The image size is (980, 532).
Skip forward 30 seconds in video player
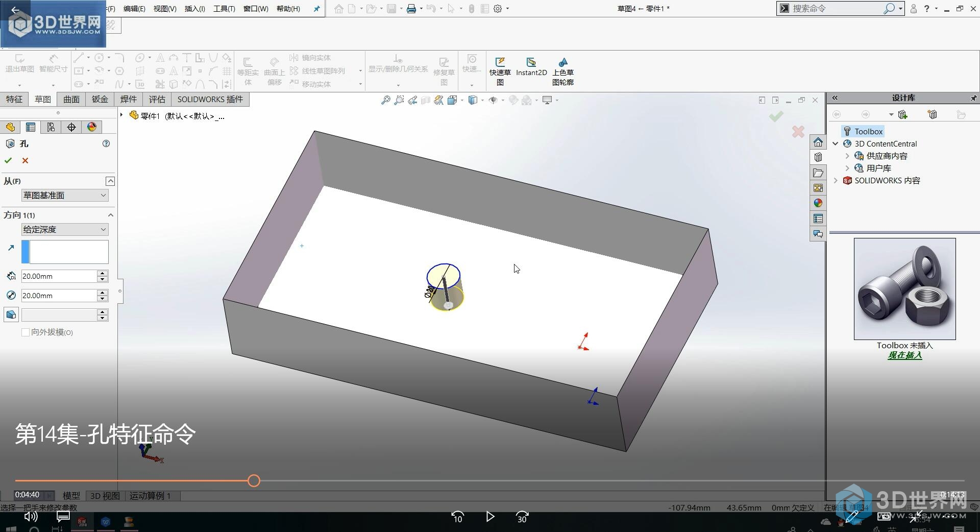[x=522, y=517]
